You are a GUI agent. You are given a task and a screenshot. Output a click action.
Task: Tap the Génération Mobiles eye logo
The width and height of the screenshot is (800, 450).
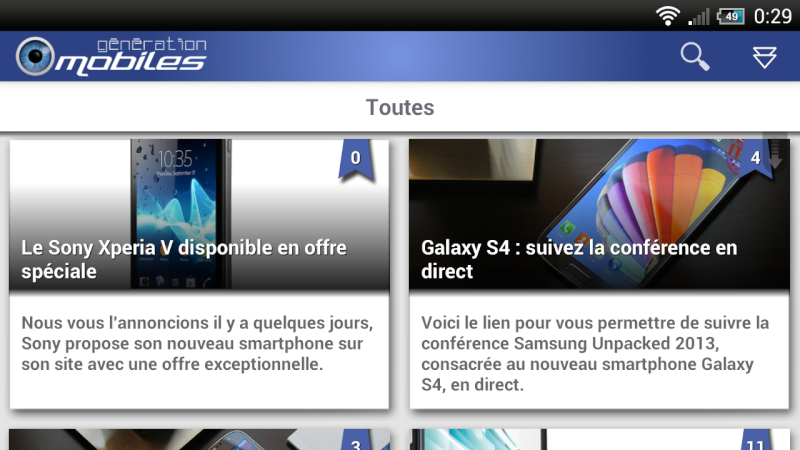[35, 56]
